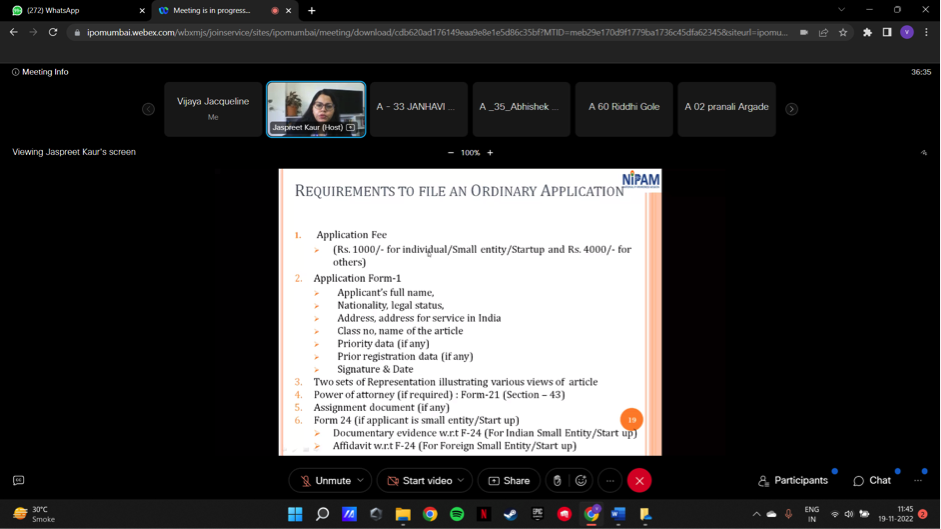Open panel options ellipsis right of Chat

918,481
